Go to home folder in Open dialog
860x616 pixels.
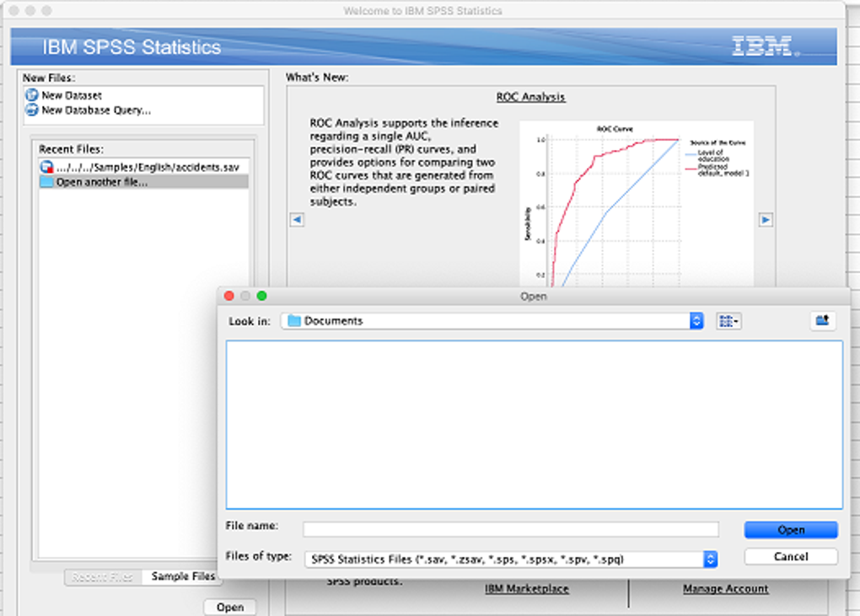coord(823,320)
